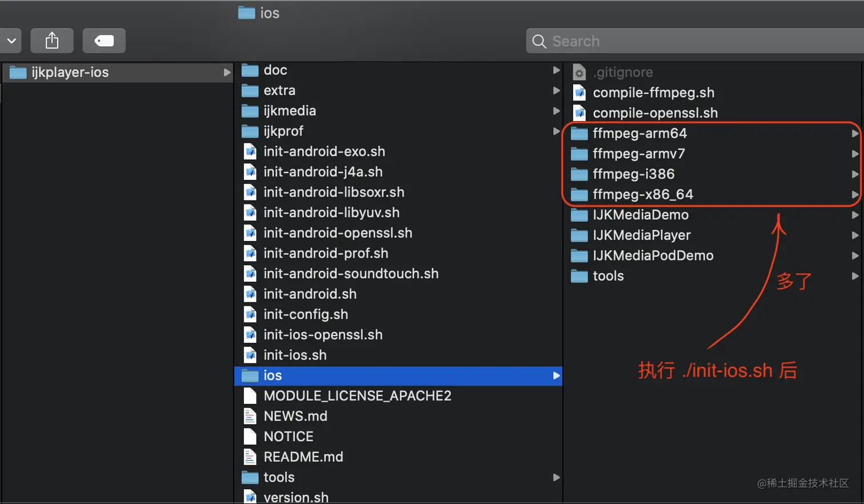Expand the doc folder arrow

556,70
